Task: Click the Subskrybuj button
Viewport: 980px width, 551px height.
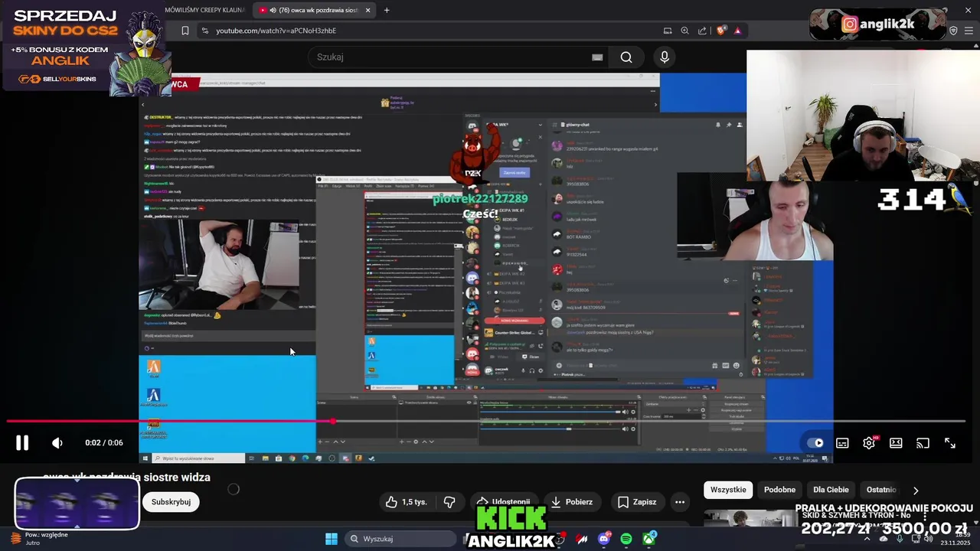Action: tap(171, 502)
